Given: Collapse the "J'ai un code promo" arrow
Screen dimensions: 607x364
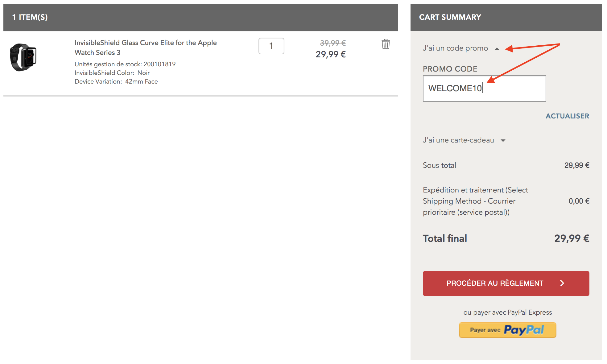Looking at the screenshot, I should point(497,49).
